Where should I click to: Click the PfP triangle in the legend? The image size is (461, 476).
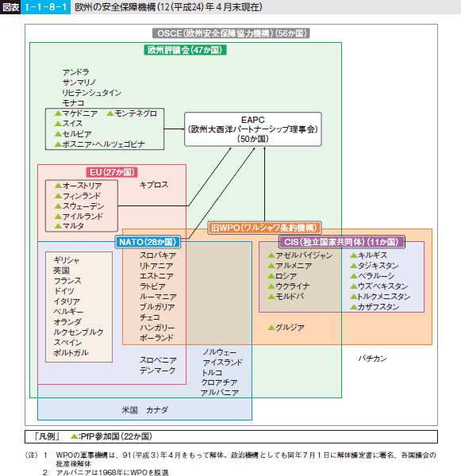74,436
